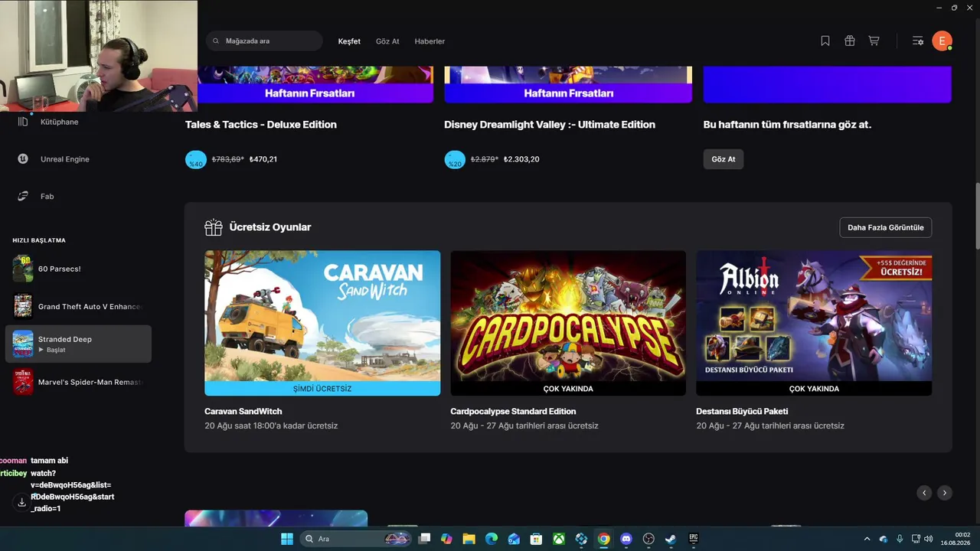Open Microsoft Store from the taskbar

537,539
